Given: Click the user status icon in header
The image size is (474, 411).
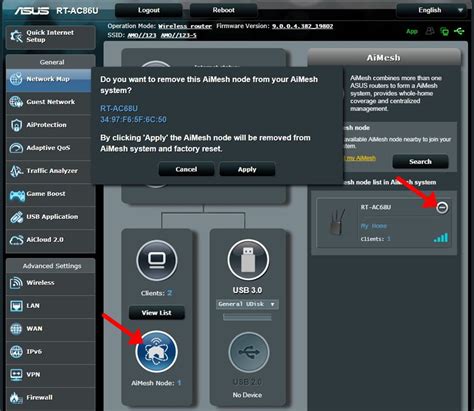Looking at the screenshot, I should pyautogui.click(x=430, y=31).
